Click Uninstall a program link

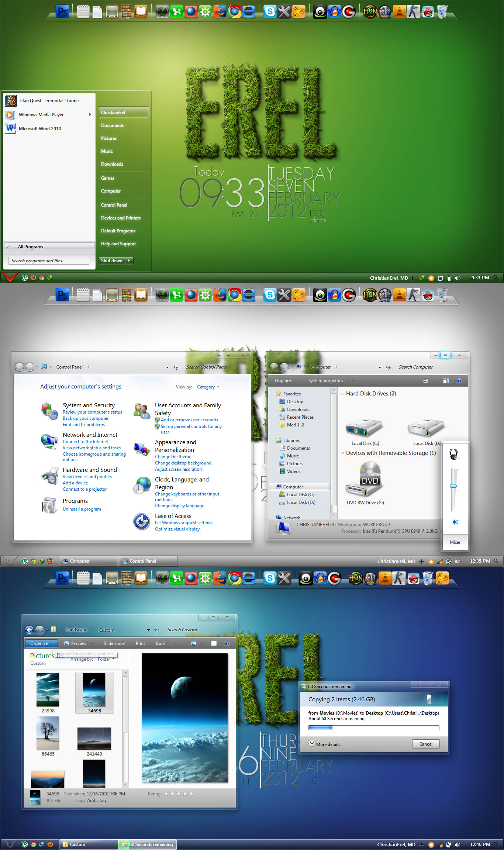tap(82, 509)
